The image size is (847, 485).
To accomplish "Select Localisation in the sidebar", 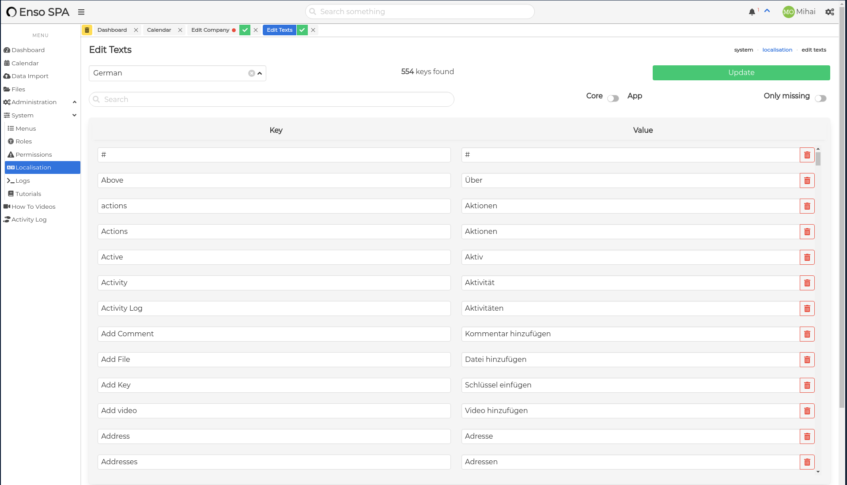I will point(42,167).
